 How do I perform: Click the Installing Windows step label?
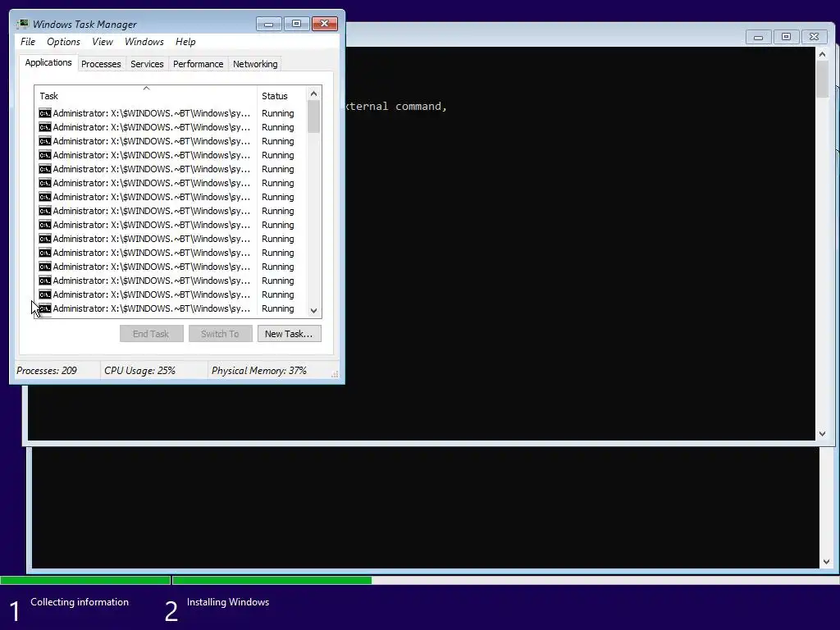(x=228, y=602)
